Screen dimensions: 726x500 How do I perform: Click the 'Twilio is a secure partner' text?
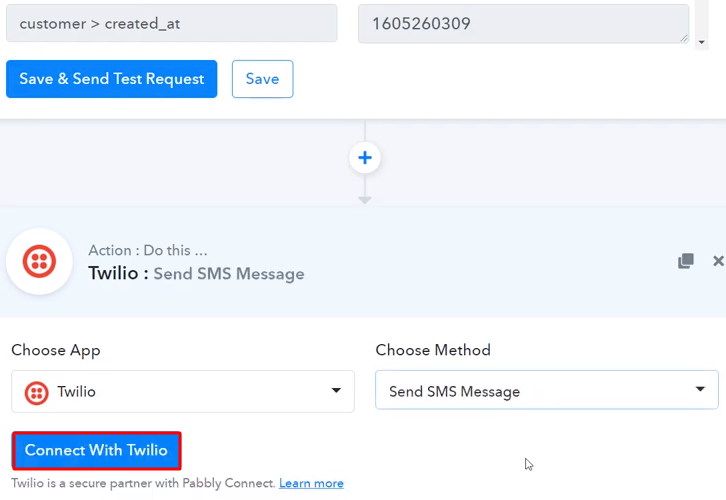click(x=143, y=483)
